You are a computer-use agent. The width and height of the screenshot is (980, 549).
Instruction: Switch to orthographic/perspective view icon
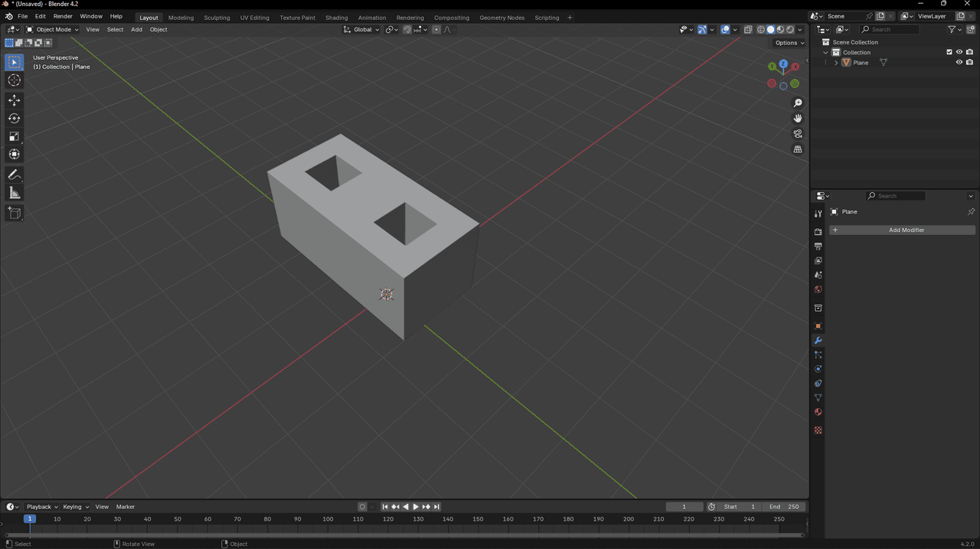click(798, 149)
